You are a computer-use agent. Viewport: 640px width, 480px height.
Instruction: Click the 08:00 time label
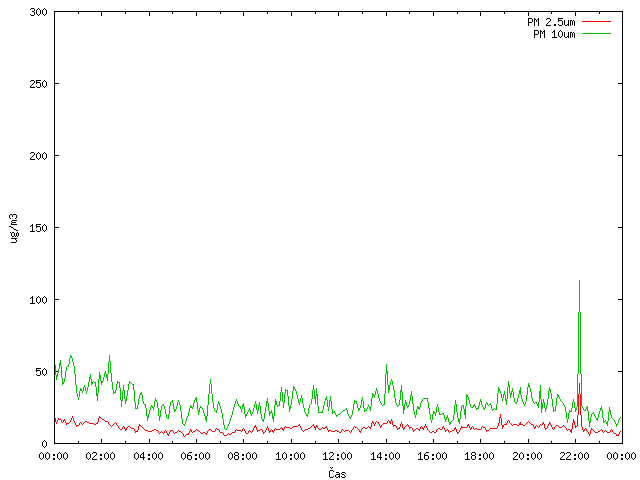pyautogui.click(x=242, y=456)
